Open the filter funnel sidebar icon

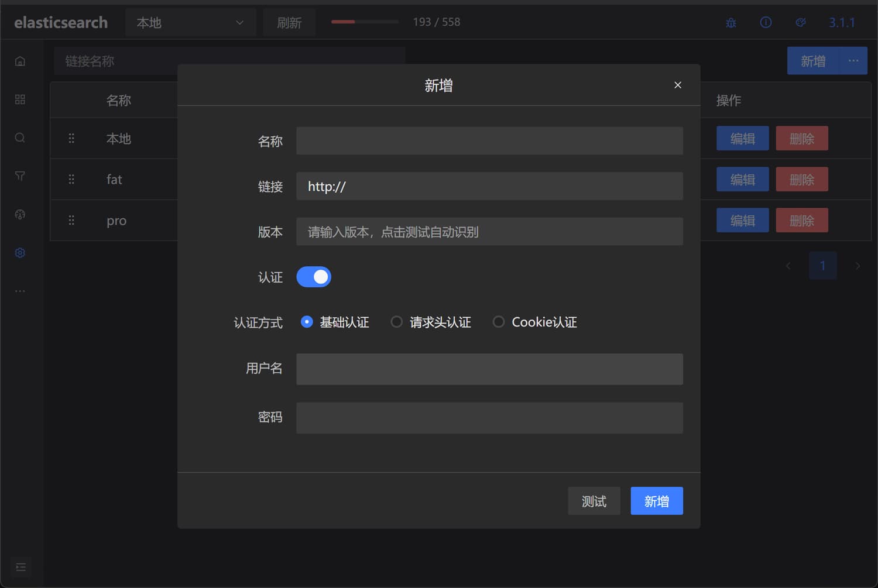tap(20, 176)
